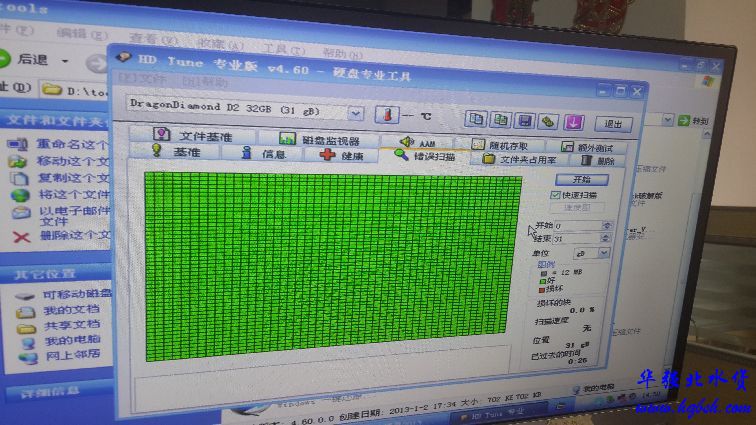Open the 后退 history dropdown arrow in Explorer
This screenshot has width=756, height=425.
[65, 61]
